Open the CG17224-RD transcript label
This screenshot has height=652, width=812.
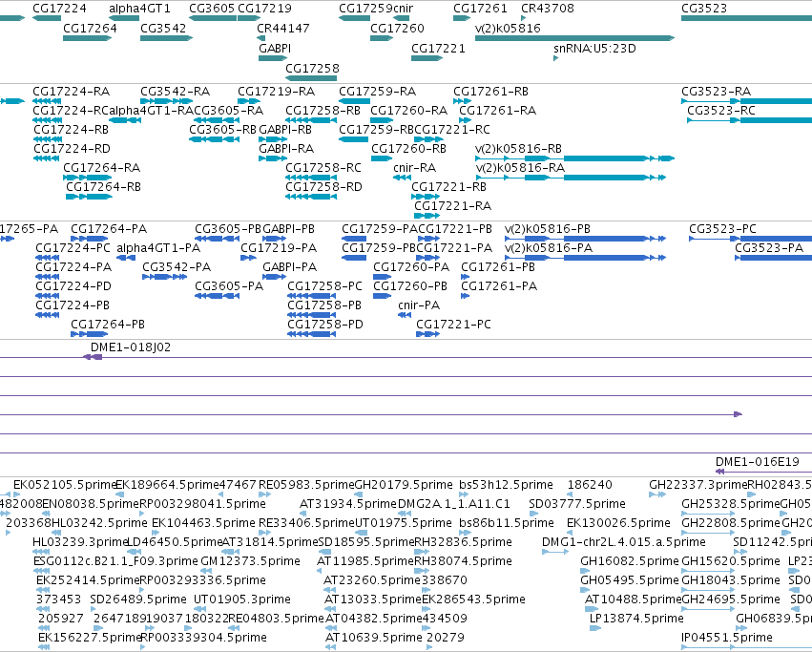(72, 149)
